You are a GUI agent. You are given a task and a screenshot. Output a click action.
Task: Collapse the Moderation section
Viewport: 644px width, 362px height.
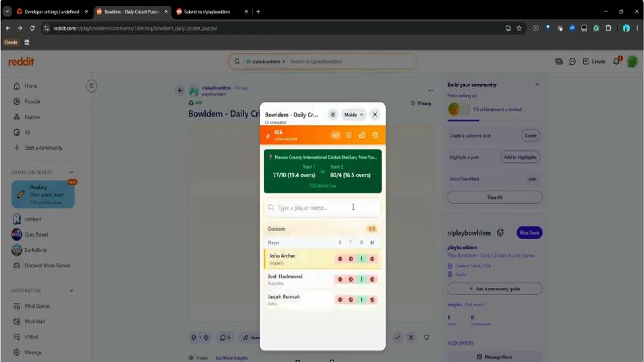(x=71, y=290)
